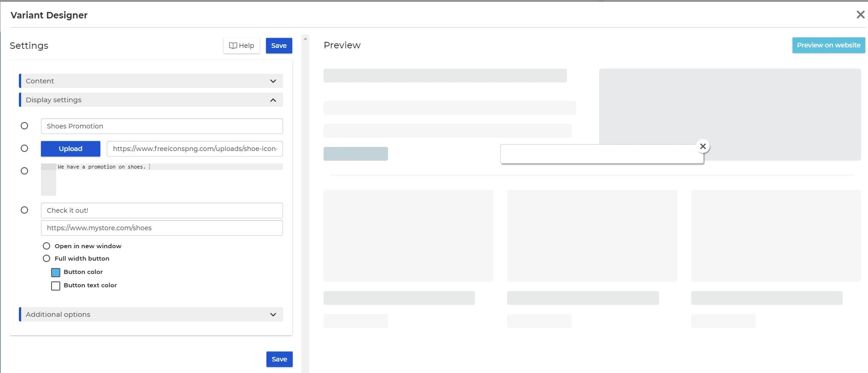Open Help documentation

242,46
